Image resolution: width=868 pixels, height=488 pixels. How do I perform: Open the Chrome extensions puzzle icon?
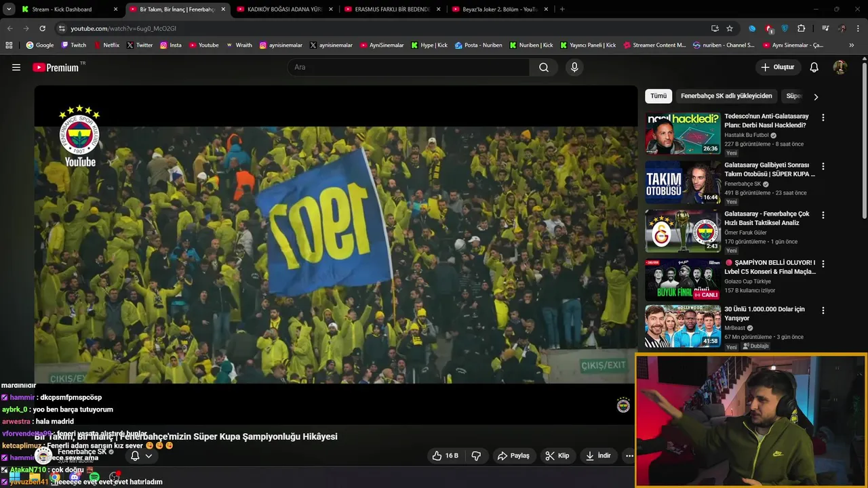click(x=802, y=28)
